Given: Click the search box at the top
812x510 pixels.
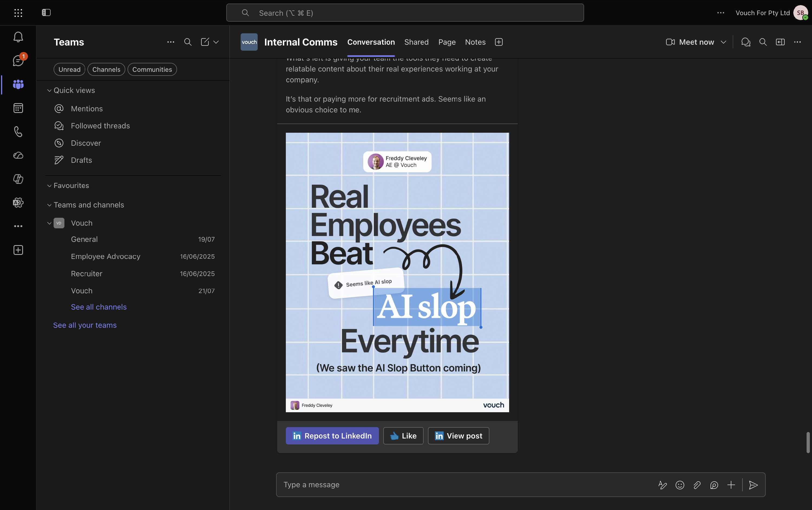Looking at the screenshot, I should [405, 13].
